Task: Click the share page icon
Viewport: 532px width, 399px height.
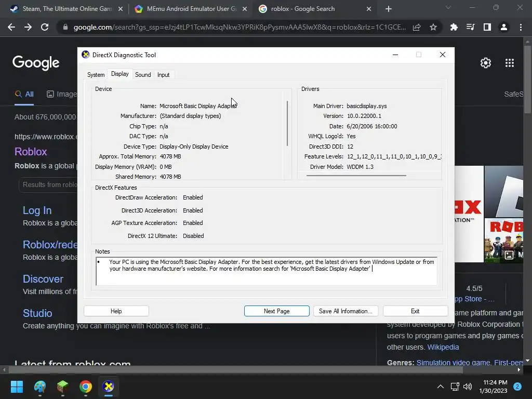Action: [417, 27]
